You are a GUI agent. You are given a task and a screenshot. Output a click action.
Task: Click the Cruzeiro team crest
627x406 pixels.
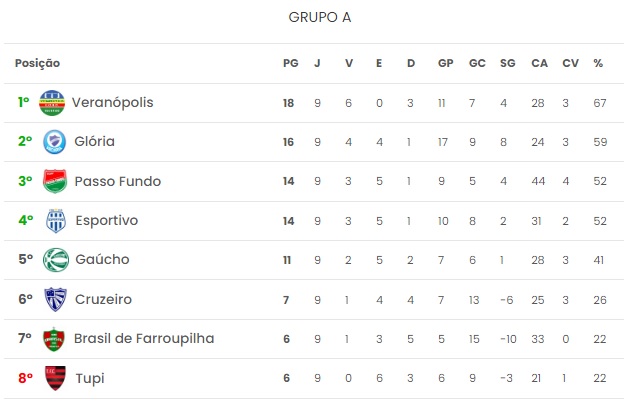(55, 299)
